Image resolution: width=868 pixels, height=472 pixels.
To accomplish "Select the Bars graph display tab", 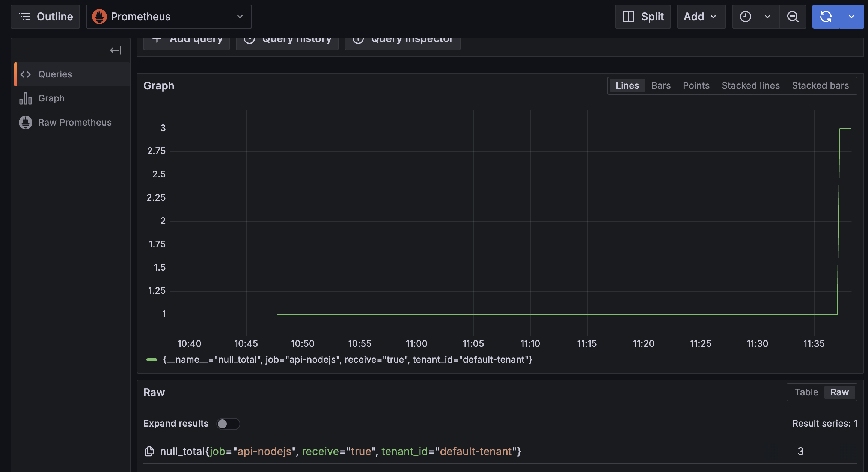I will (661, 85).
